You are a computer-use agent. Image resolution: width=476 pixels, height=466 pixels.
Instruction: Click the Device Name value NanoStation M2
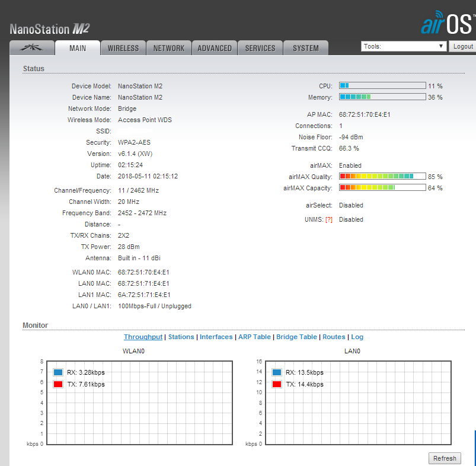click(140, 97)
